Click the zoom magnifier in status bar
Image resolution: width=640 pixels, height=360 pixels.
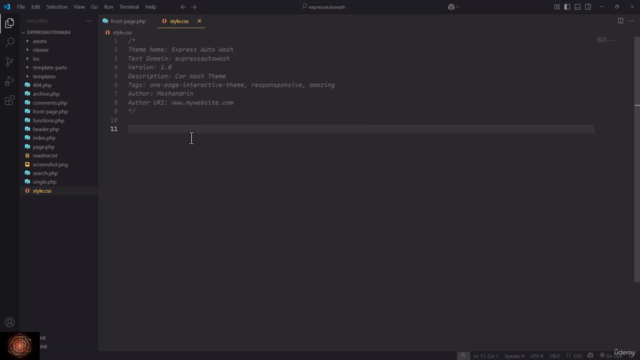point(463,356)
